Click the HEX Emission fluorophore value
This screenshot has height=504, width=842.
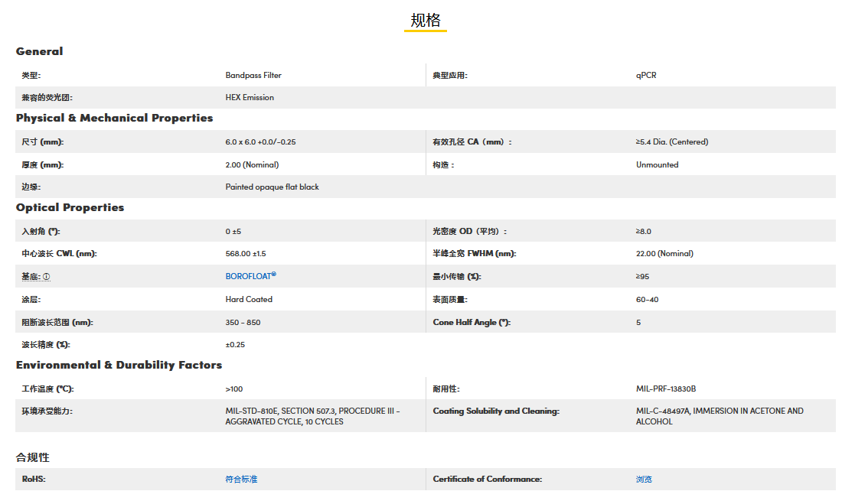(x=250, y=98)
